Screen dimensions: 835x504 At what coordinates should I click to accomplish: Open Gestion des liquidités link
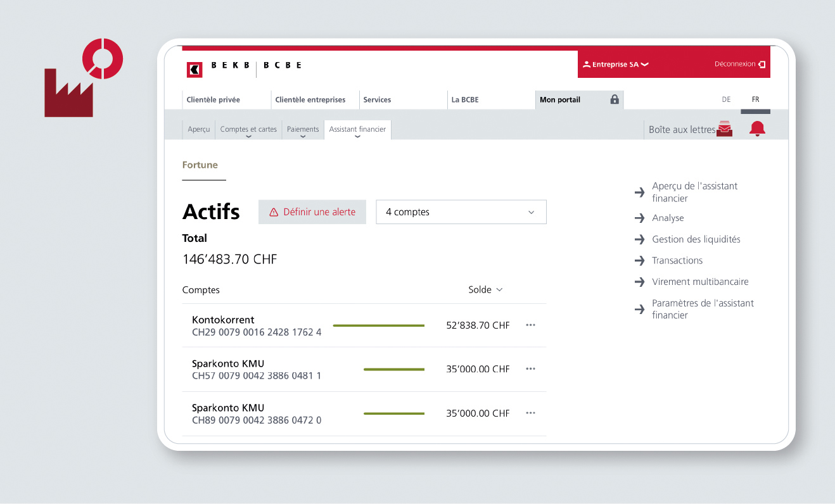tap(696, 239)
